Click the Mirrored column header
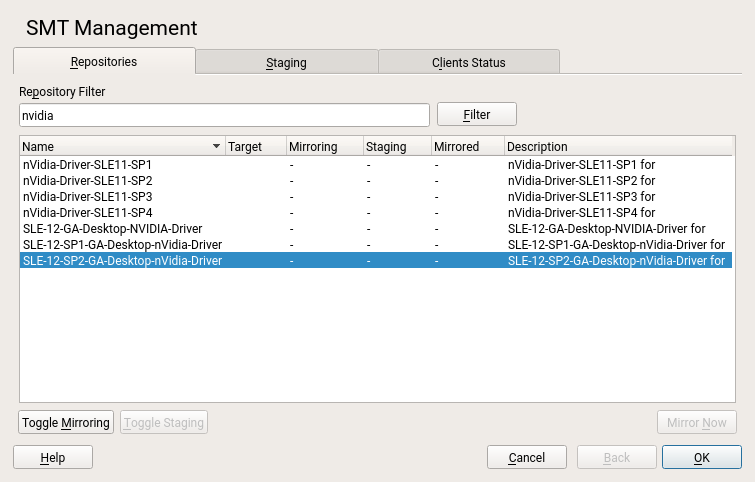Image resolution: width=755 pixels, height=482 pixels. 467,147
